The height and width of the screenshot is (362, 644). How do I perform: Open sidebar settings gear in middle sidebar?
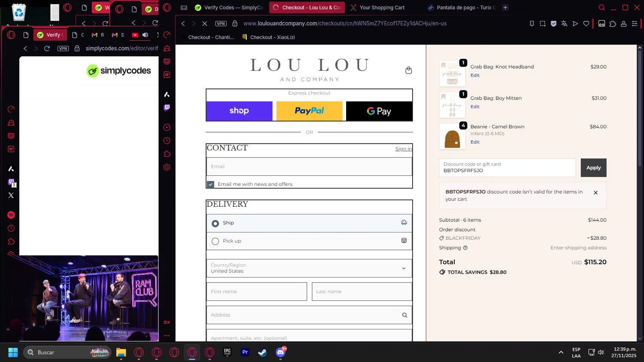pyautogui.click(x=167, y=167)
